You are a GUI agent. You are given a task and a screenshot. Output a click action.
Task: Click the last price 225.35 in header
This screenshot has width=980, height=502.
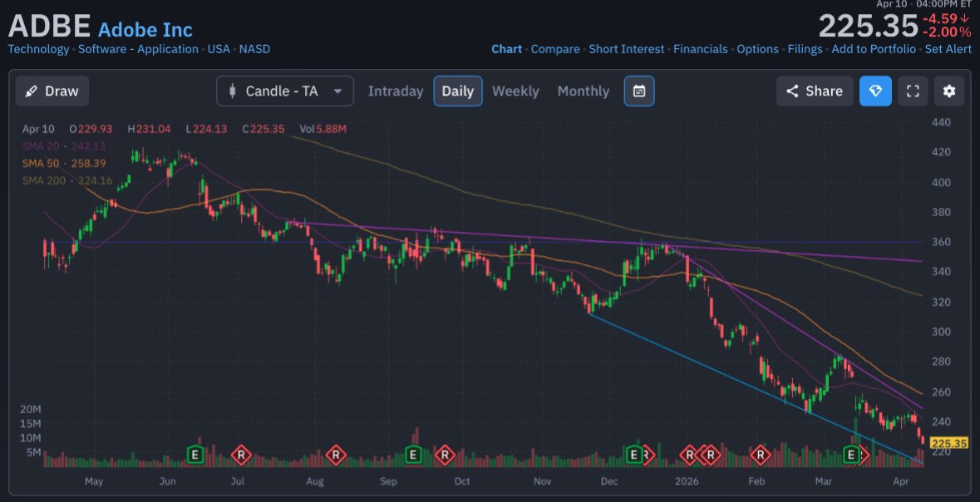[868, 27]
